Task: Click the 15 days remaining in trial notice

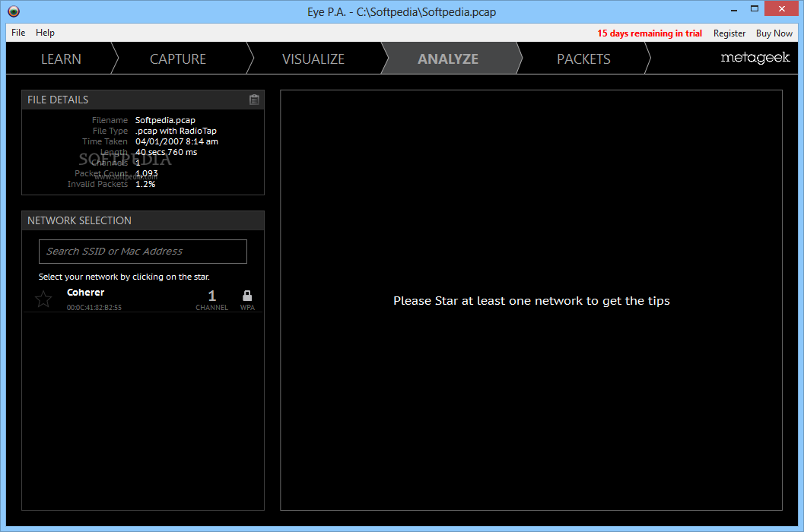Action: point(649,33)
